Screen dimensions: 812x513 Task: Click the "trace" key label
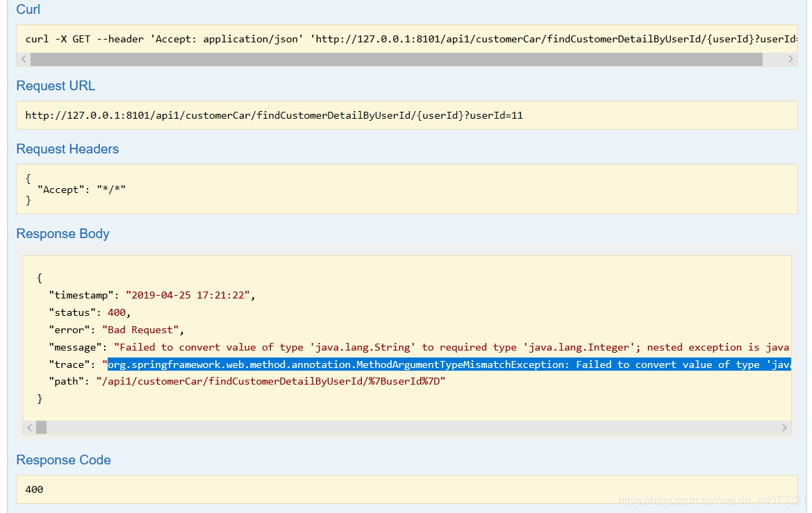click(69, 364)
